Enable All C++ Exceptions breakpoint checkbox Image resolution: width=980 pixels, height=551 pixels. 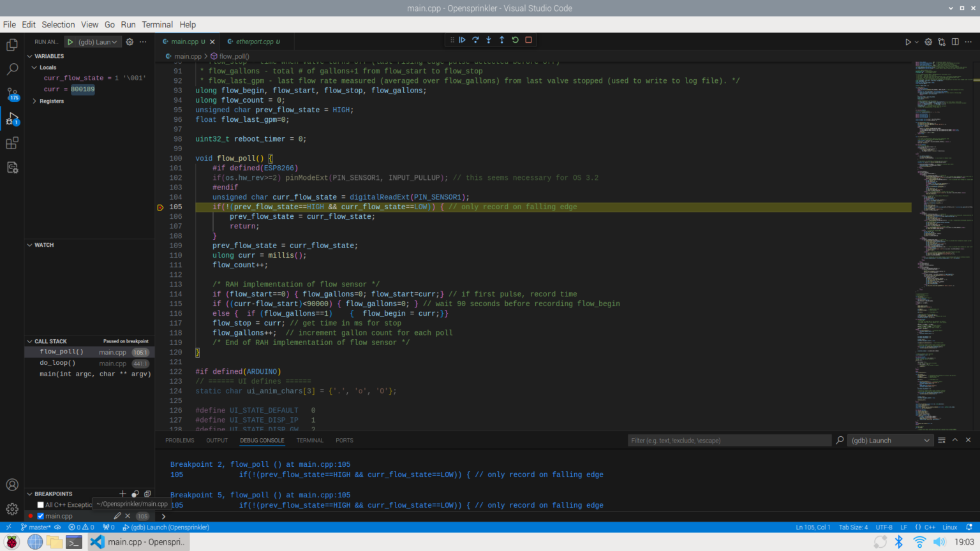(x=40, y=505)
